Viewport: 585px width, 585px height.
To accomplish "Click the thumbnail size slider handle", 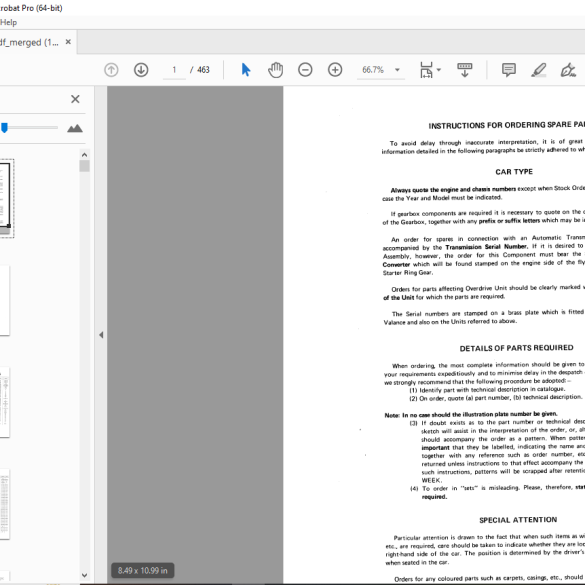I will click(4, 128).
